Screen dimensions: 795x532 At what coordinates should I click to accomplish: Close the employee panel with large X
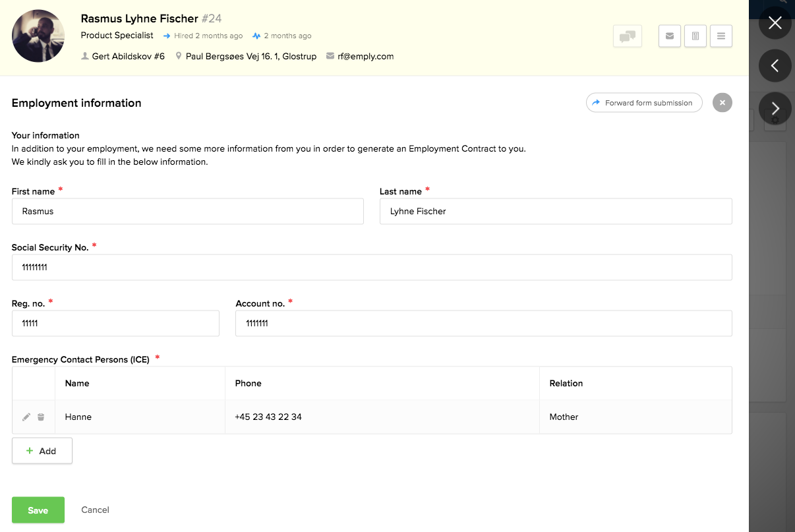coord(775,23)
